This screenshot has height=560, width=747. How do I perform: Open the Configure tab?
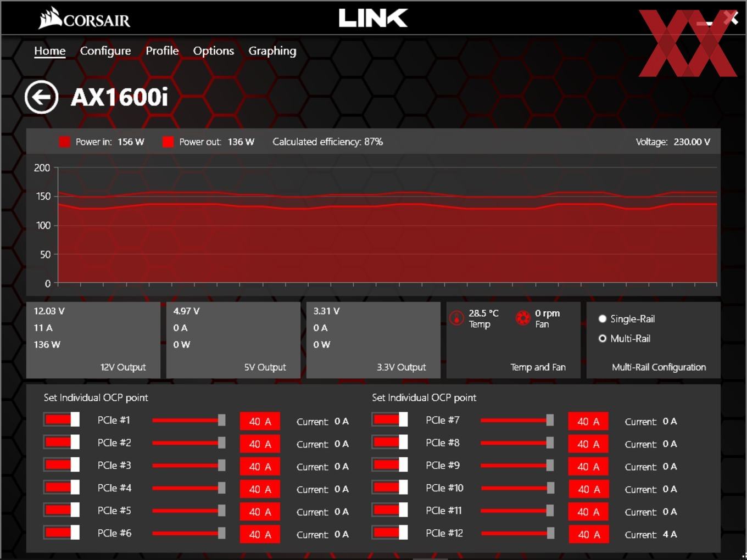pos(105,51)
